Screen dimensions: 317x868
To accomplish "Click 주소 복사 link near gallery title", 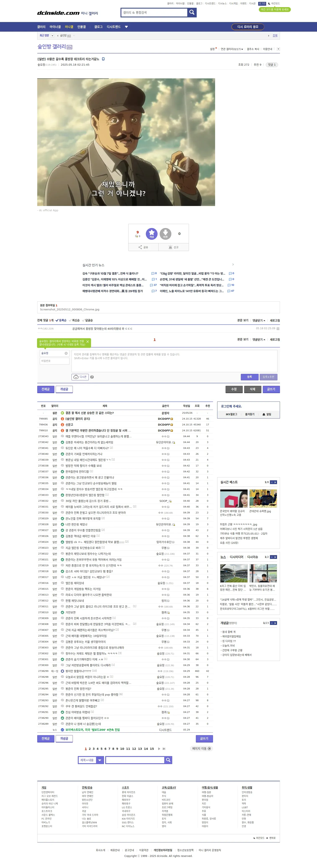I will (253, 49).
